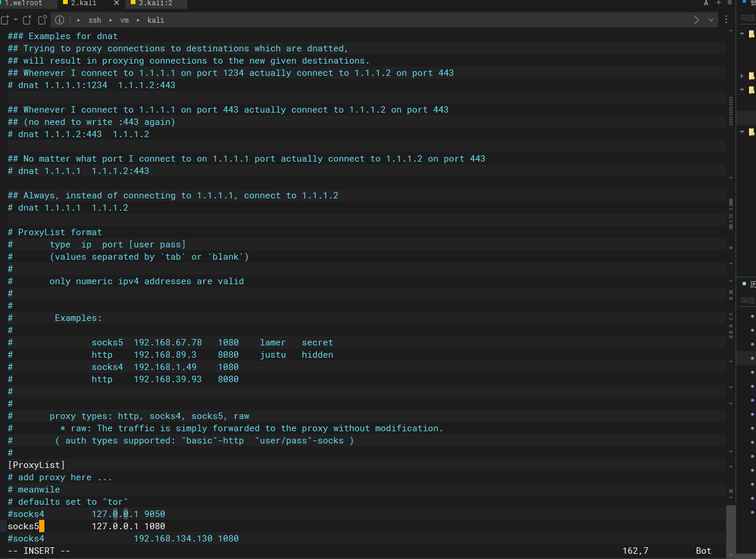The width and height of the screenshot is (756, 559).
Task: Click 'only numeric ipv4 addresses are valid' text
Action: click(147, 281)
